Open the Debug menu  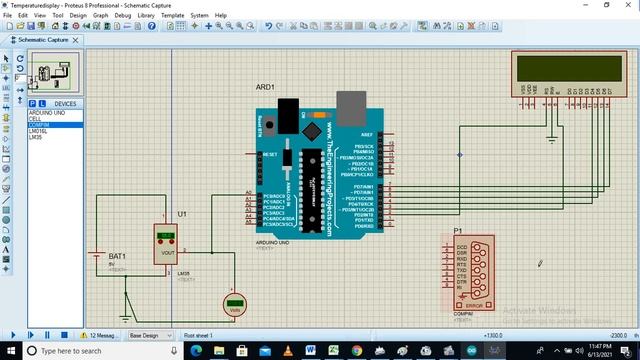[x=122, y=15]
